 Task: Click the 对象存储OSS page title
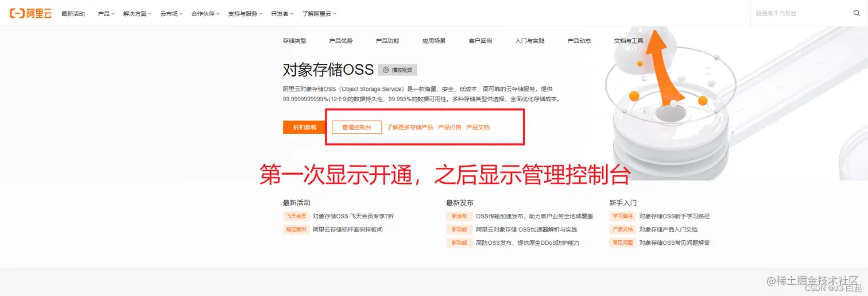[x=328, y=70]
